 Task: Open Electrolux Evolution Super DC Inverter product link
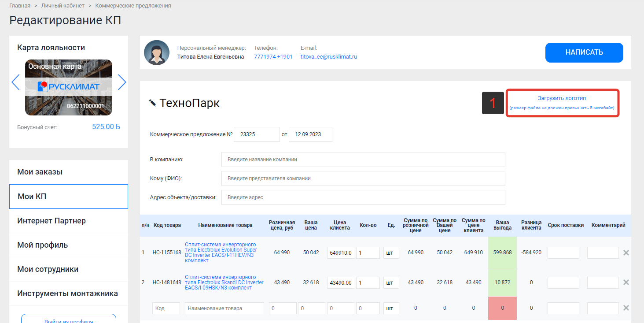[221, 252]
